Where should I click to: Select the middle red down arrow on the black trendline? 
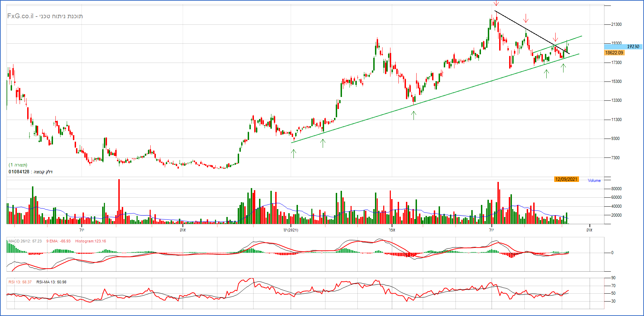(526, 18)
